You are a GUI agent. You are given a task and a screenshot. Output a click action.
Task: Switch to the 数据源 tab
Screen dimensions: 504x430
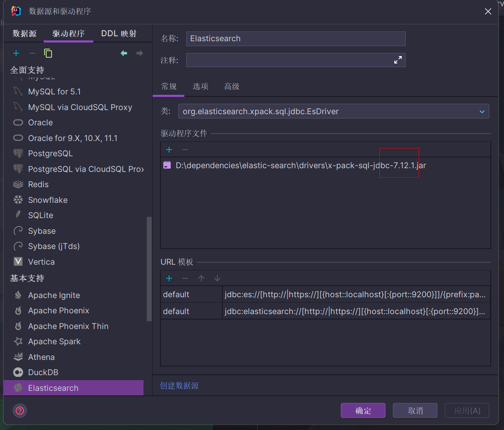[x=25, y=34]
